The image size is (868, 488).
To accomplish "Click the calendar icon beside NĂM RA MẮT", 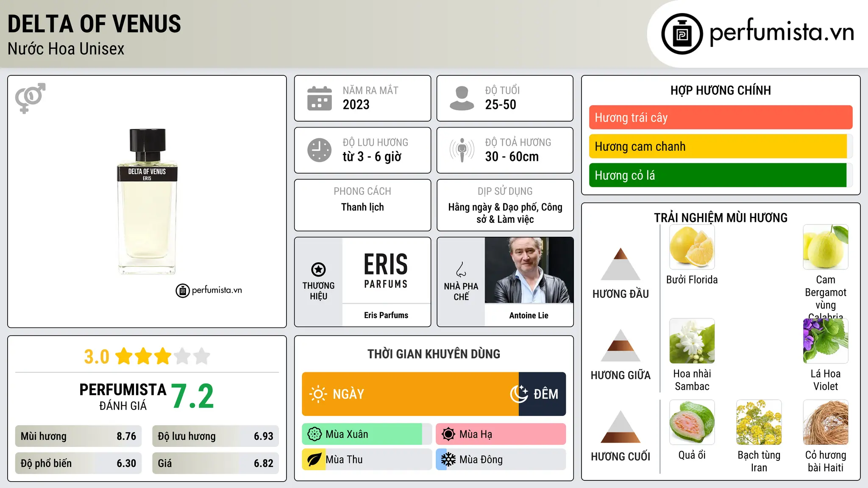I will 320,98.
